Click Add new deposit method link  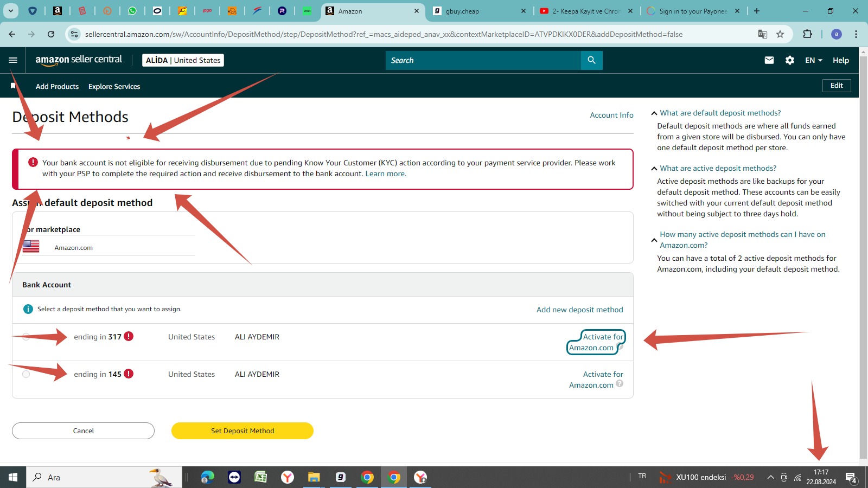point(579,310)
